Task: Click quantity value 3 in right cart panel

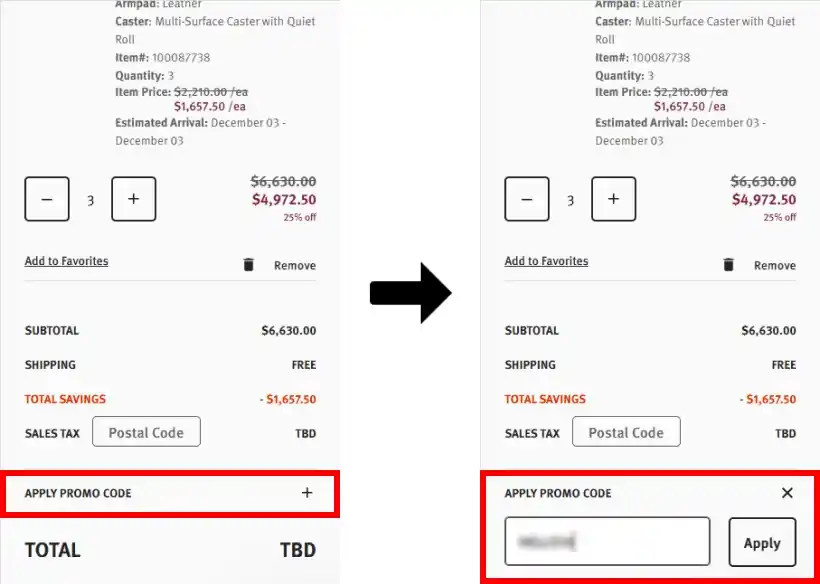Action: click(x=570, y=200)
